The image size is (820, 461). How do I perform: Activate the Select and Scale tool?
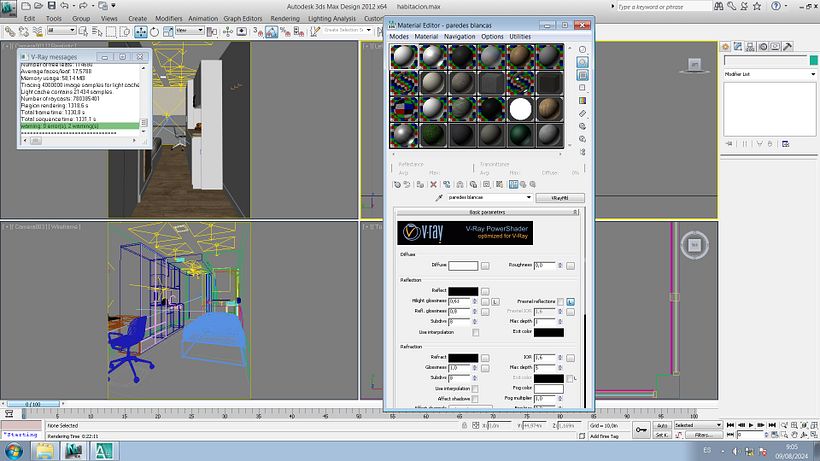[x=168, y=32]
